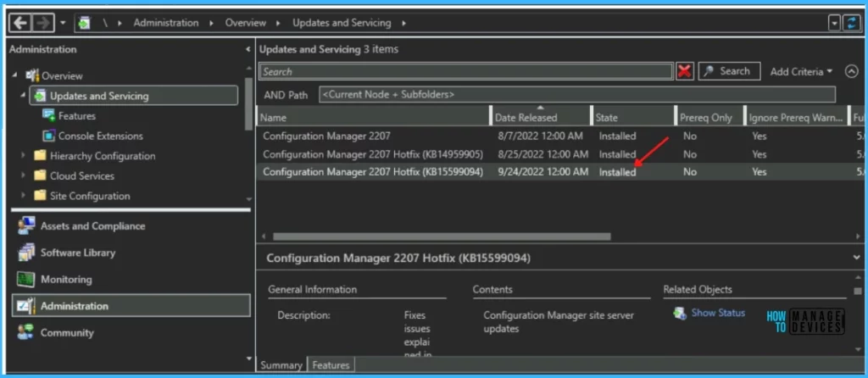Click the Back navigation arrow
The image size is (868, 378).
20,23
